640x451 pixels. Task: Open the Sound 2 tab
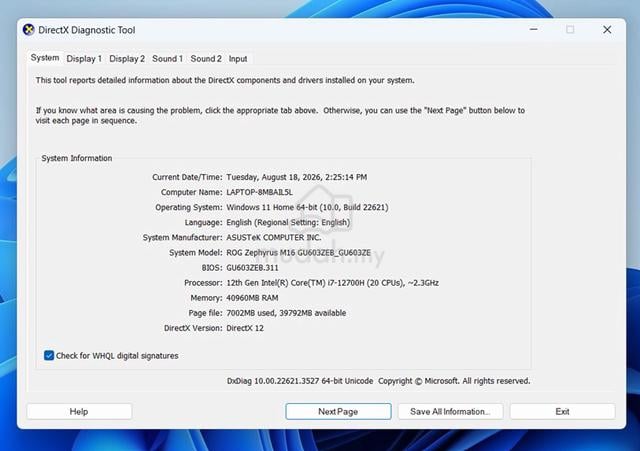tap(206, 59)
